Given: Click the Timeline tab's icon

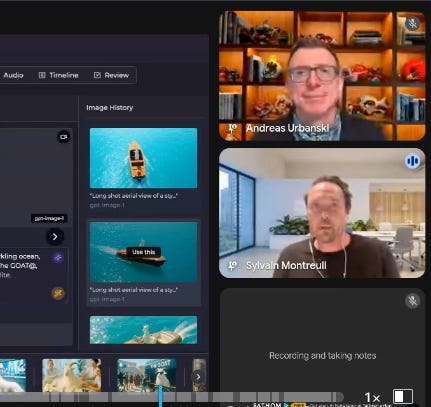Looking at the screenshot, I should point(42,75).
